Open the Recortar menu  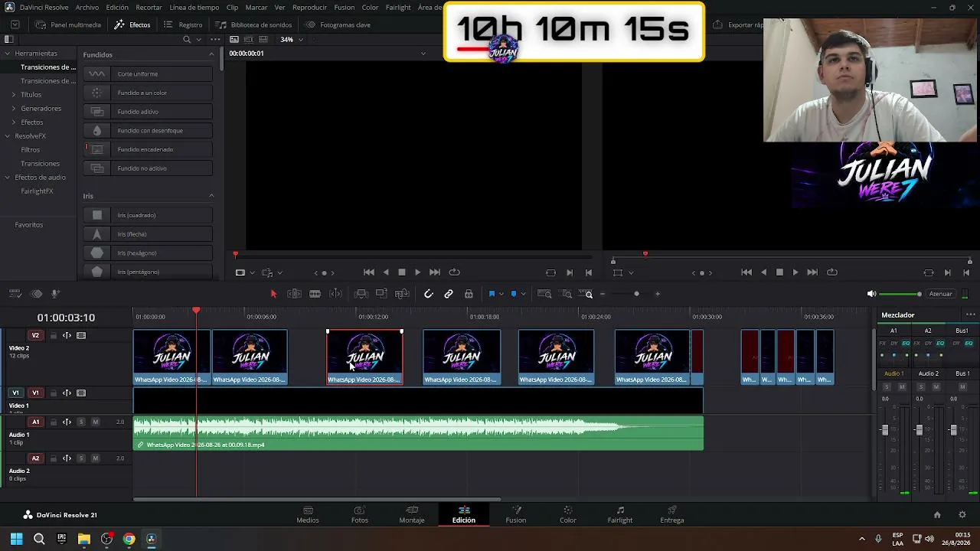click(149, 8)
